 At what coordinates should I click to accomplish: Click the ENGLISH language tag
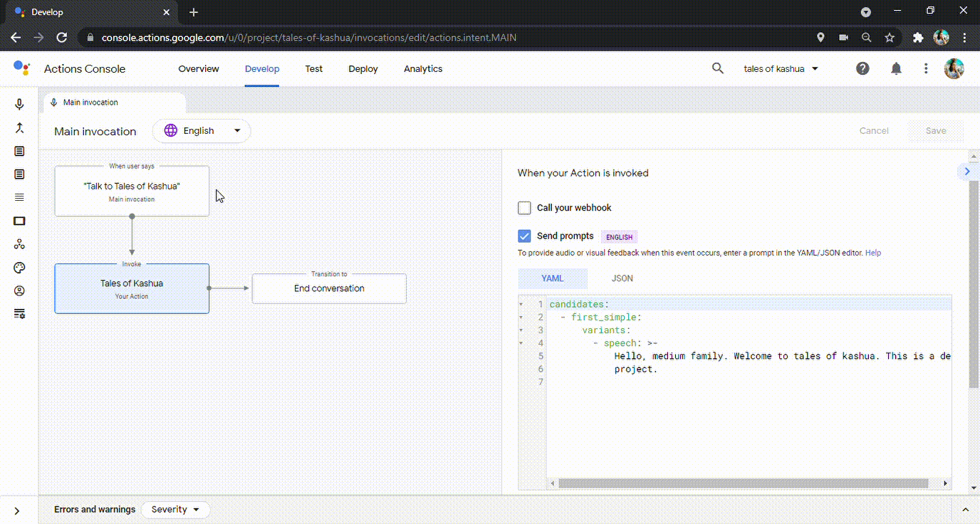(619, 237)
